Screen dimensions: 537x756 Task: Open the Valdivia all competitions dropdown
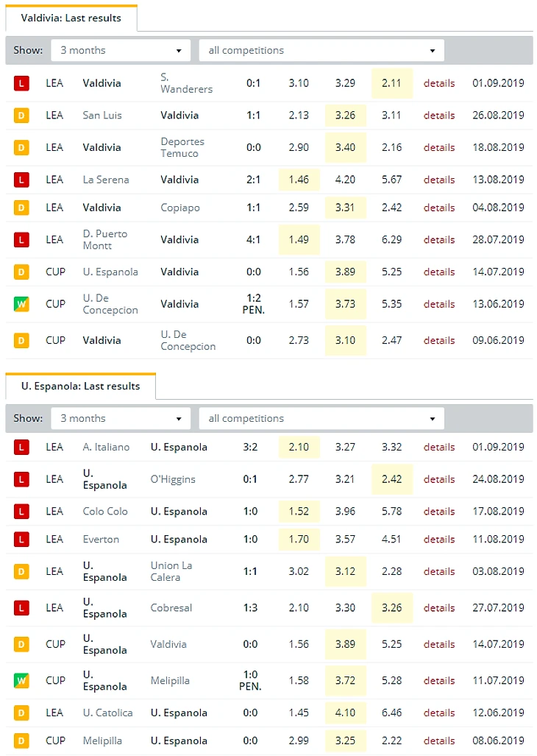coord(321,51)
